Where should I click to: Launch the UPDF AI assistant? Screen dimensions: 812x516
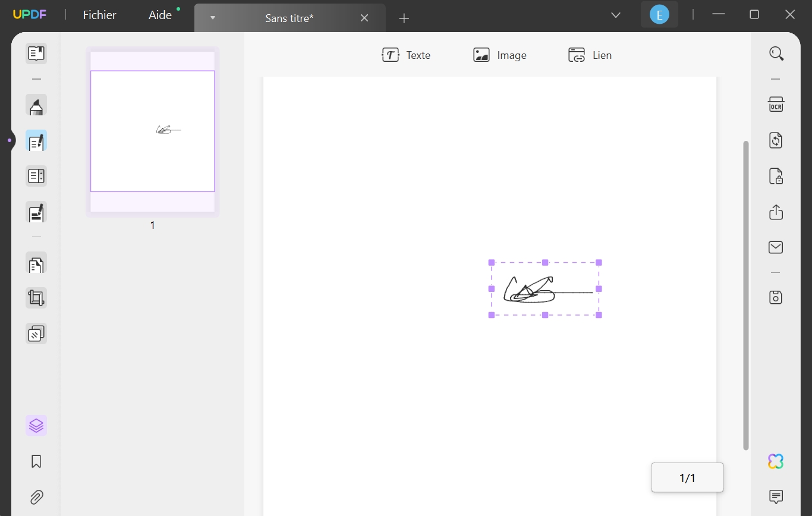pos(776,461)
